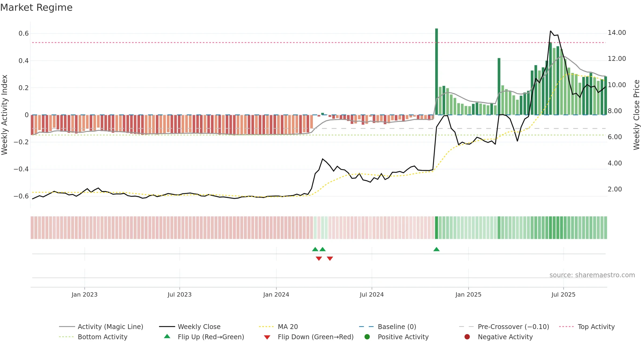Click the 0.2 activity axis label

pos(24,88)
